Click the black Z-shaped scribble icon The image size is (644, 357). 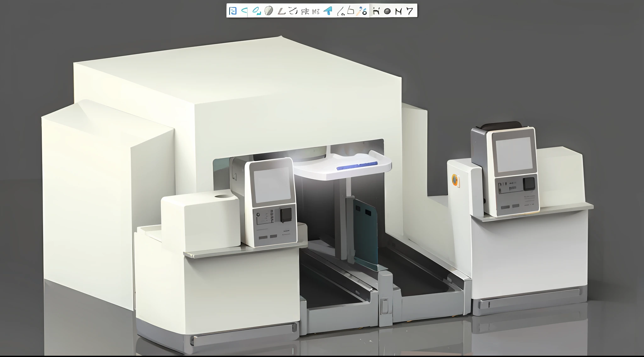pos(293,11)
